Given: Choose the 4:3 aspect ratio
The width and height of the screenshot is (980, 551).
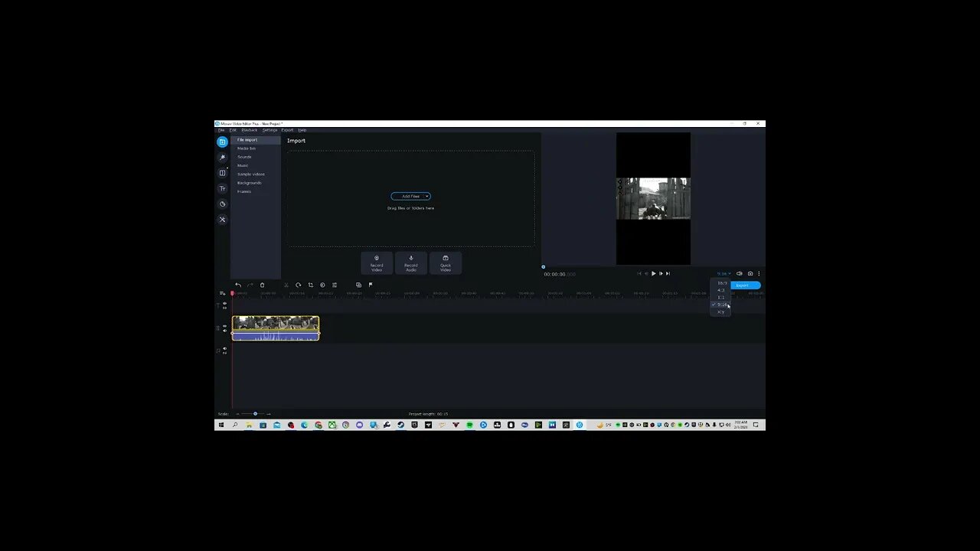Looking at the screenshot, I should [x=721, y=290].
